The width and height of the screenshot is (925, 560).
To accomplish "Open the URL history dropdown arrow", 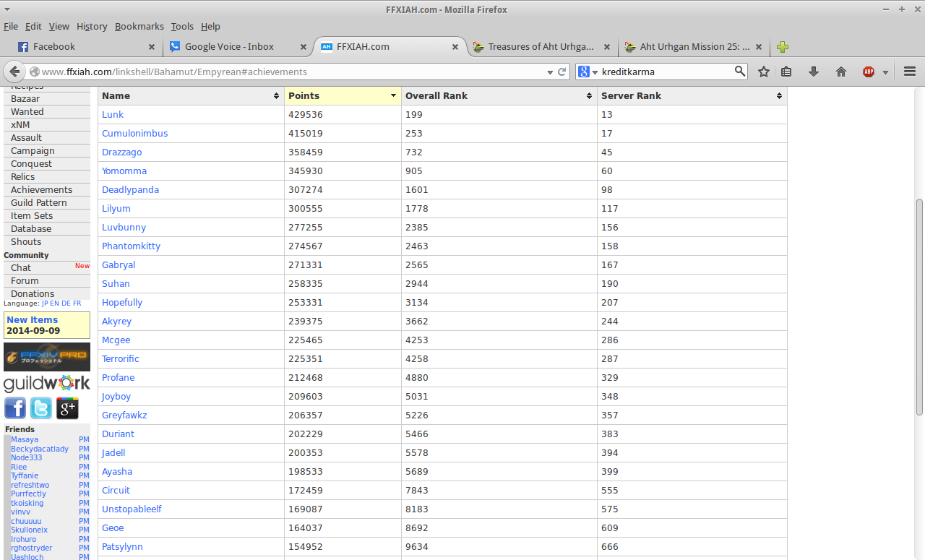I will pos(550,72).
